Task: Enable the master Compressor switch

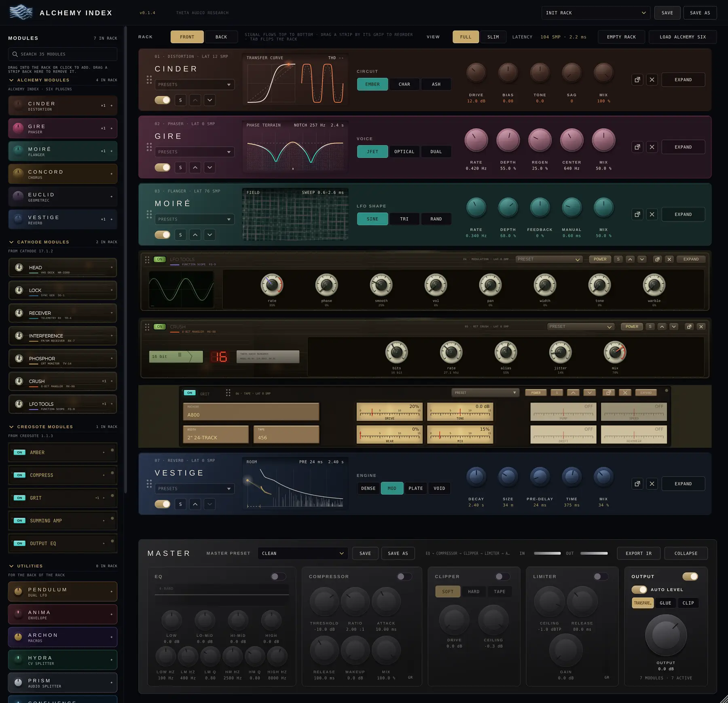Action: (x=404, y=576)
